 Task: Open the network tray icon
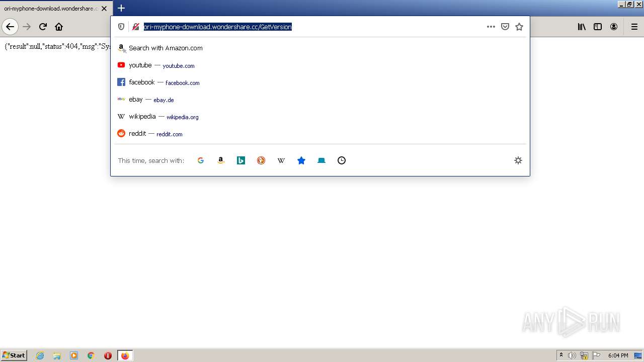coord(584,355)
